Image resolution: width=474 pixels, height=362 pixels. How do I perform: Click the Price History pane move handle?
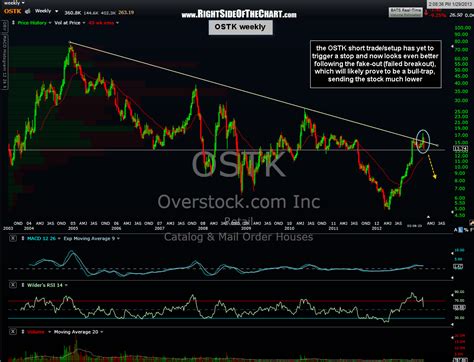pos(13,23)
